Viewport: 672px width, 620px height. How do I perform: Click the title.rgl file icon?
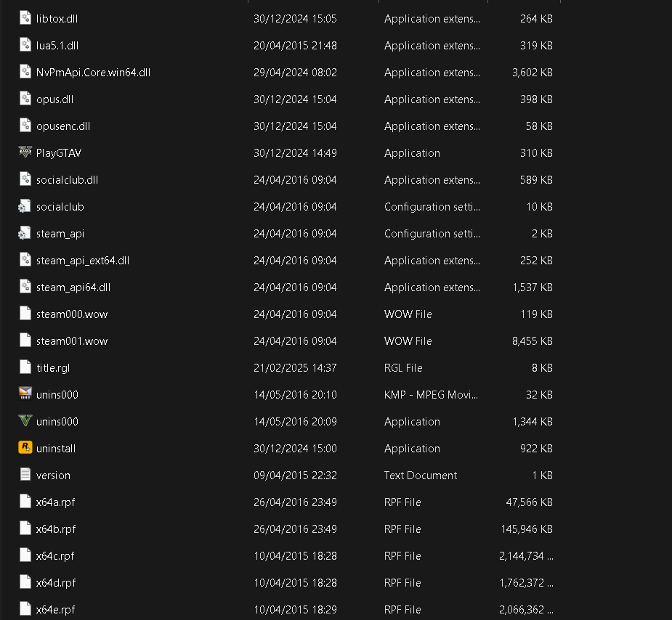25,367
